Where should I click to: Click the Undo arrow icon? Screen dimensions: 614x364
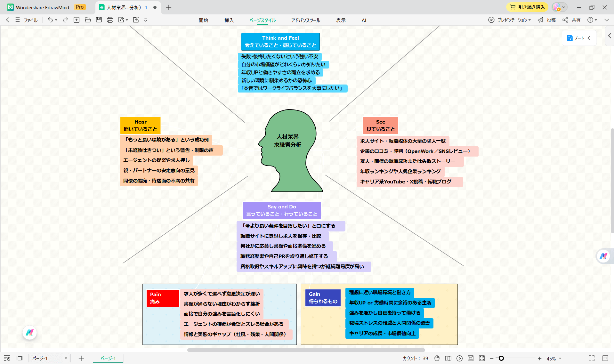pos(50,20)
